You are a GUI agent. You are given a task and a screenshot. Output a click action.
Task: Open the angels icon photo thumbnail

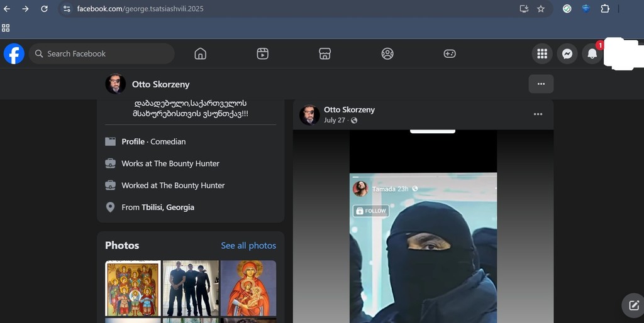[x=133, y=288]
